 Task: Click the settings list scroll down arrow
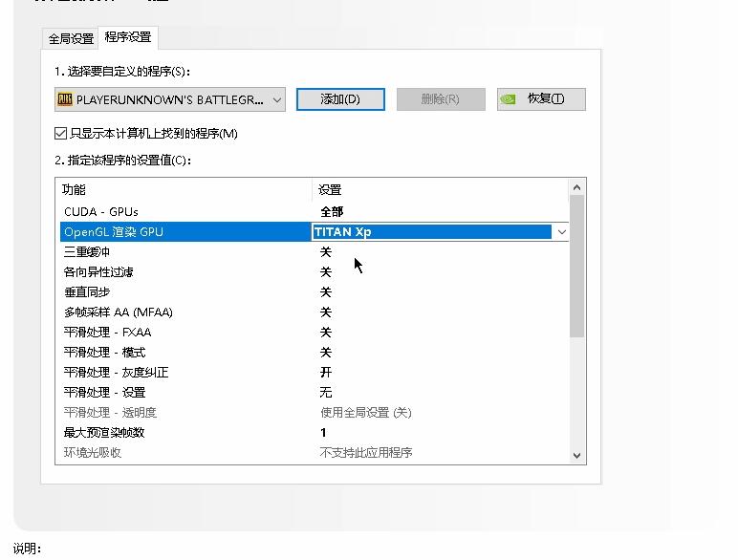pyautogui.click(x=577, y=456)
